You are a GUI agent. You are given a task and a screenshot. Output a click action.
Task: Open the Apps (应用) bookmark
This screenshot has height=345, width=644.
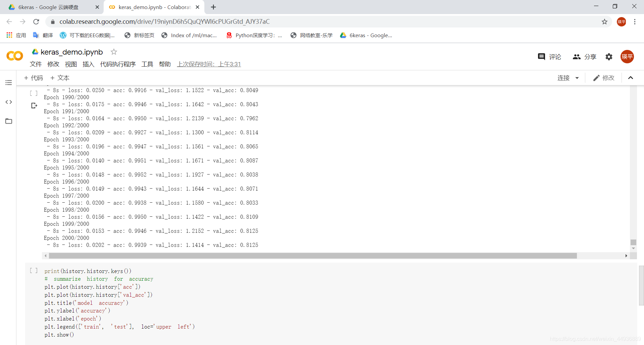click(16, 35)
